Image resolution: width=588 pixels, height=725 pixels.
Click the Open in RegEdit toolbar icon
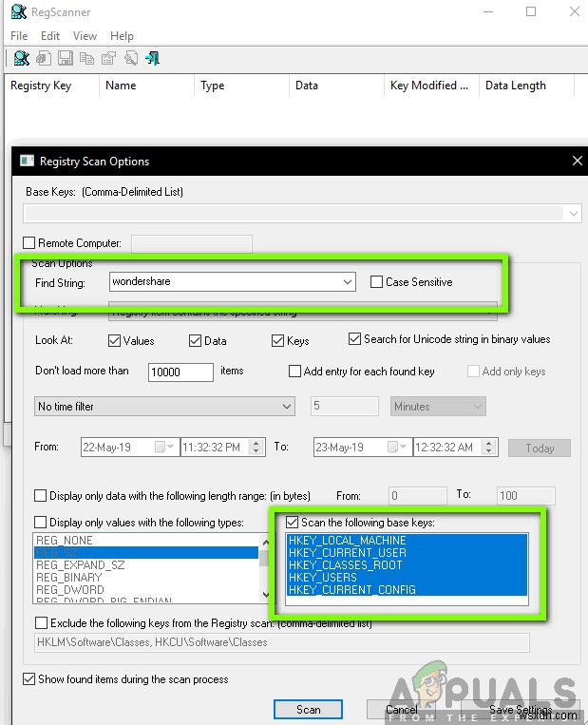pos(44,58)
